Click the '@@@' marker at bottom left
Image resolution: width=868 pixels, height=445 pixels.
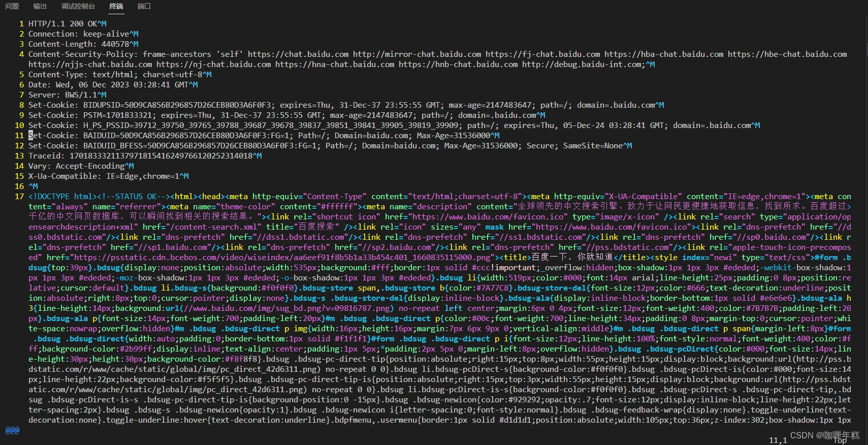click(x=12, y=430)
